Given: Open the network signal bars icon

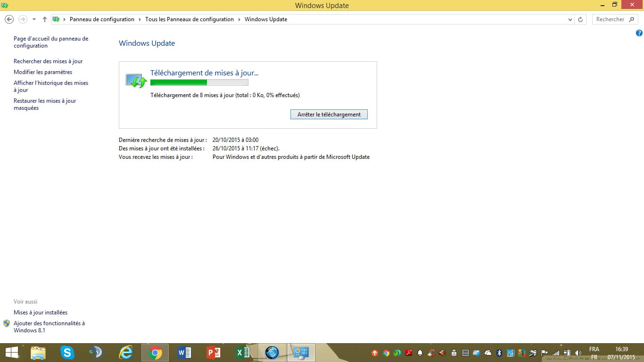Looking at the screenshot, I should pyautogui.click(x=556, y=353).
